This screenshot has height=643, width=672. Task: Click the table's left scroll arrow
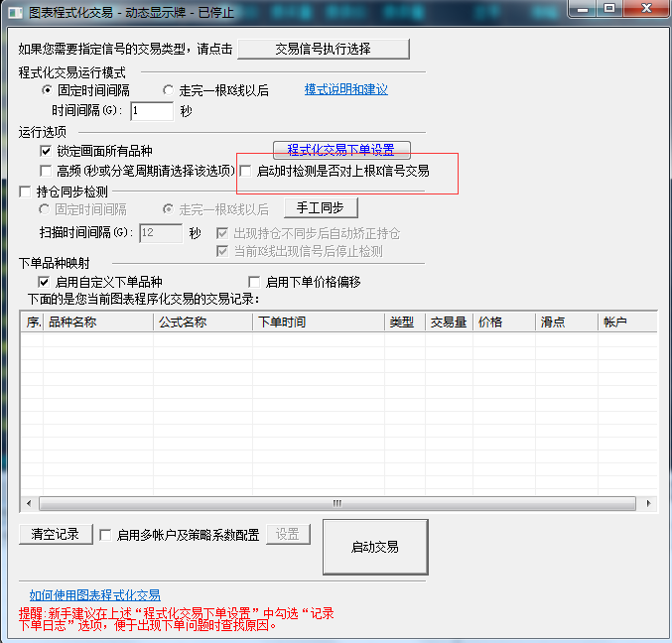(x=29, y=503)
